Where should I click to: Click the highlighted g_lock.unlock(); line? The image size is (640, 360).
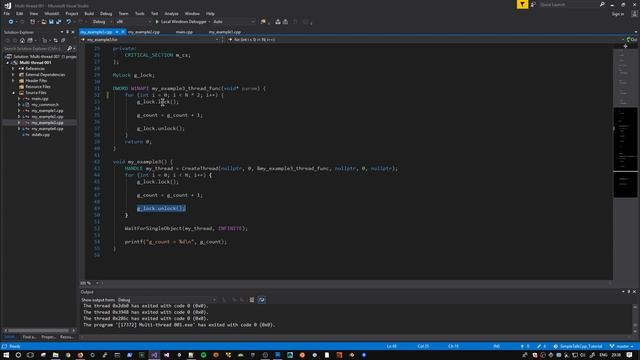(161, 209)
